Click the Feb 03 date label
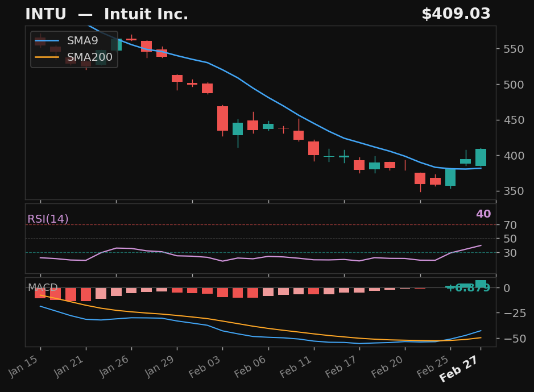Viewport: 534px width, 392px height. [x=205, y=366]
